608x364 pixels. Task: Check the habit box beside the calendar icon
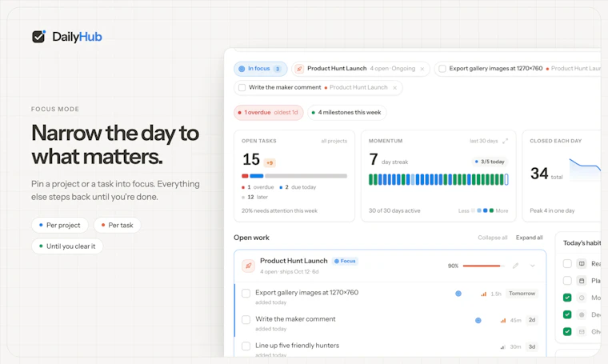tap(567, 281)
